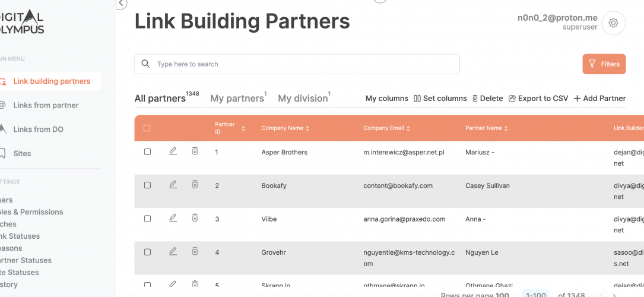Delete the Grovehr row trash icon
The image size is (644, 297).
point(195,251)
